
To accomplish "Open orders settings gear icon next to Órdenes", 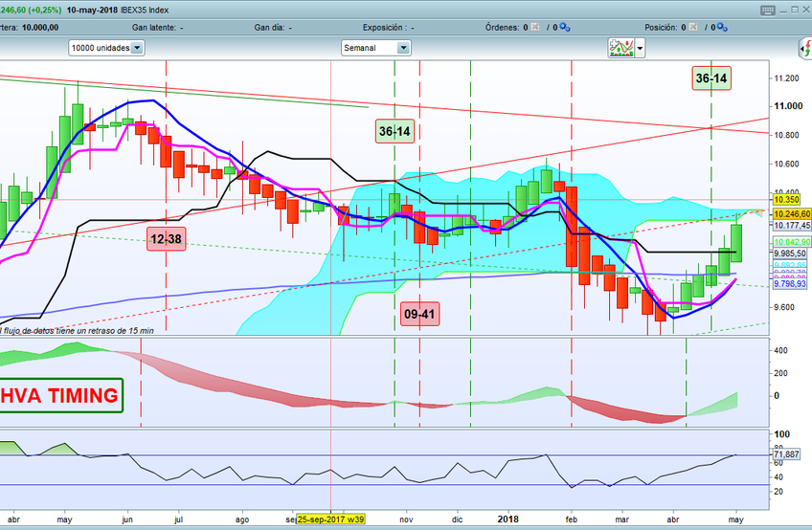I will pos(564,27).
